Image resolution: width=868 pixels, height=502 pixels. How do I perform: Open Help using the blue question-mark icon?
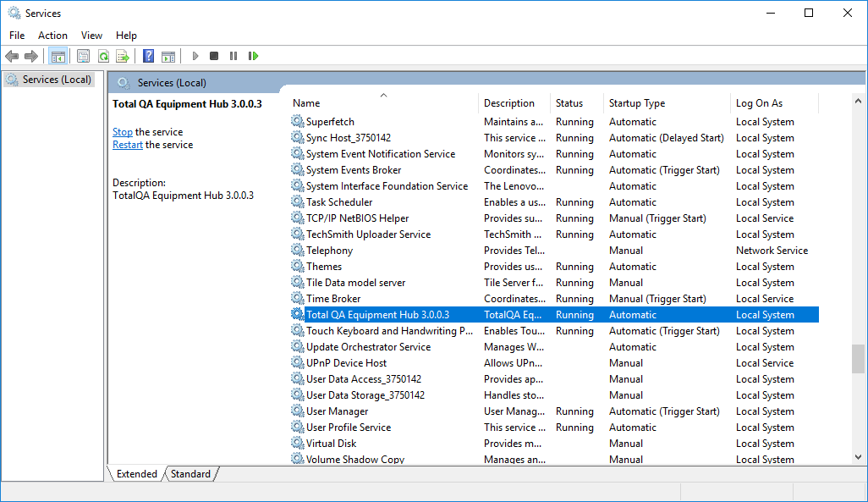click(x=148, y=56)
